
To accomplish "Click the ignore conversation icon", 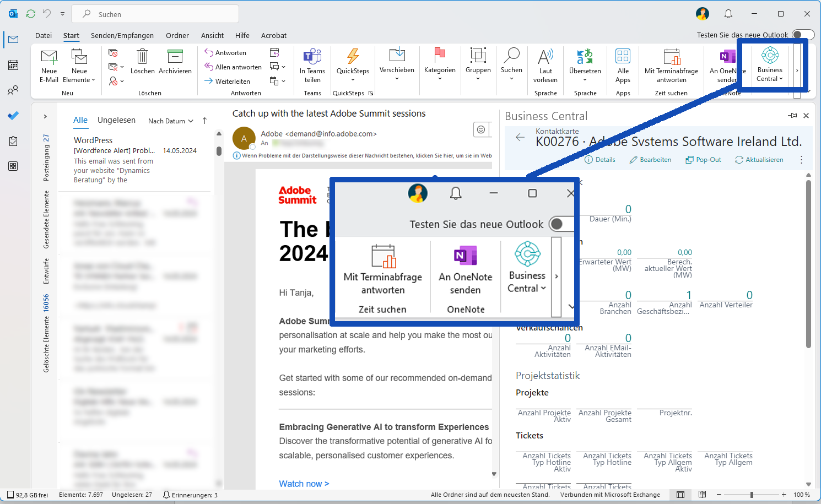I will click(x=113, y=53).
